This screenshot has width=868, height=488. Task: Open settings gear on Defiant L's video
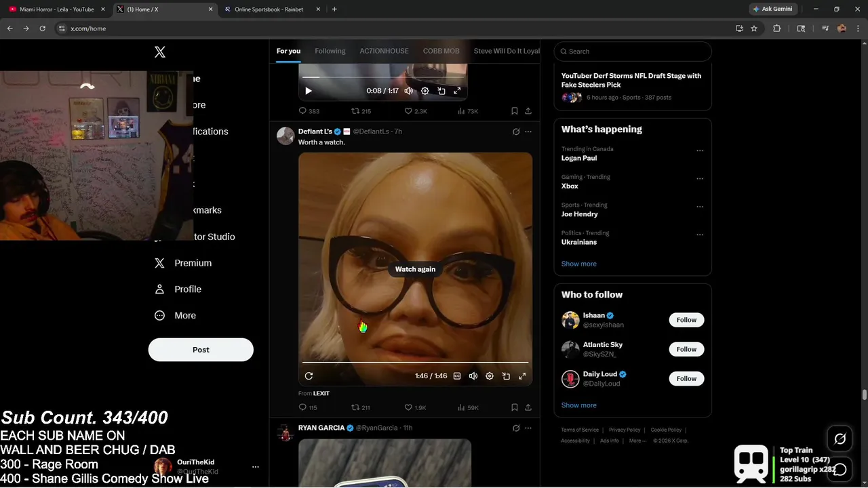click(490, 376)
